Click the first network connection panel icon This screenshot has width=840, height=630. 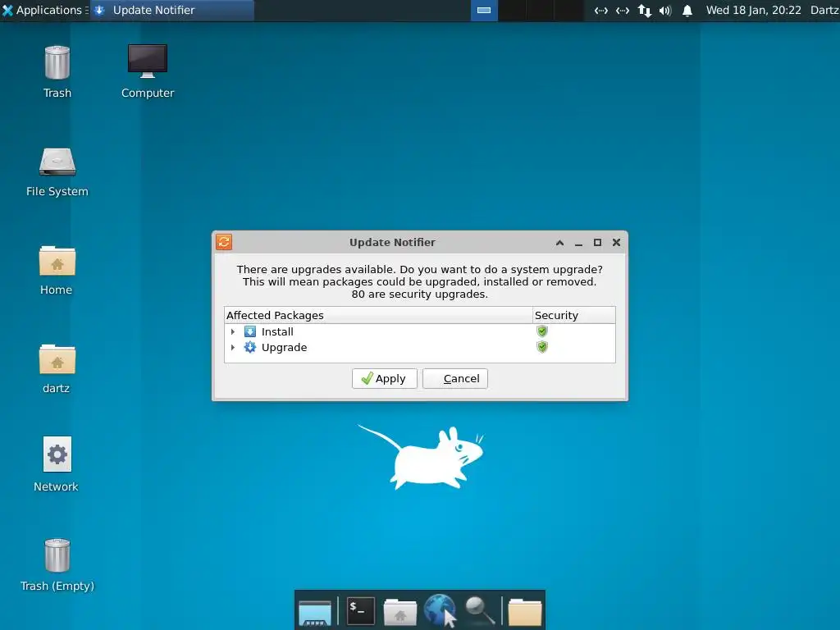(601, 11)
